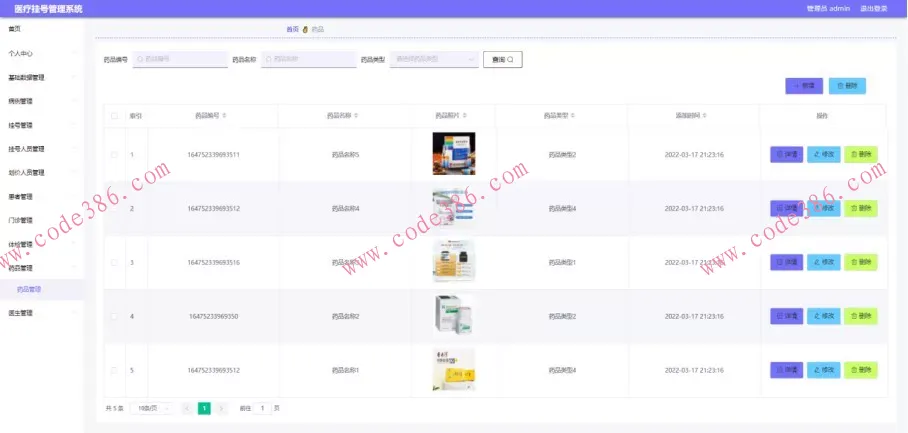Screen dimensions: 908x433
Task: Focus the 药品编号 search input
Action: pyautogui.click(x=180, y=59)
